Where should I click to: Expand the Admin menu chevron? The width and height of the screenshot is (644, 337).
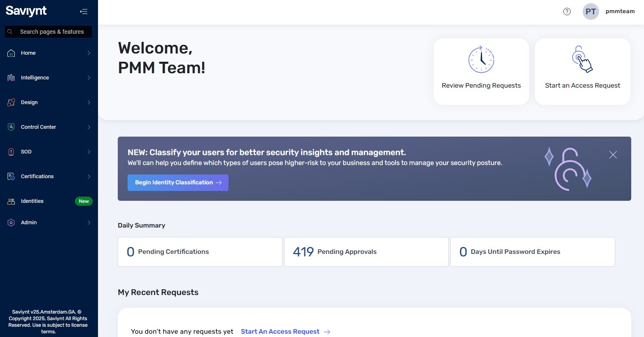click(x=89, y=223)
